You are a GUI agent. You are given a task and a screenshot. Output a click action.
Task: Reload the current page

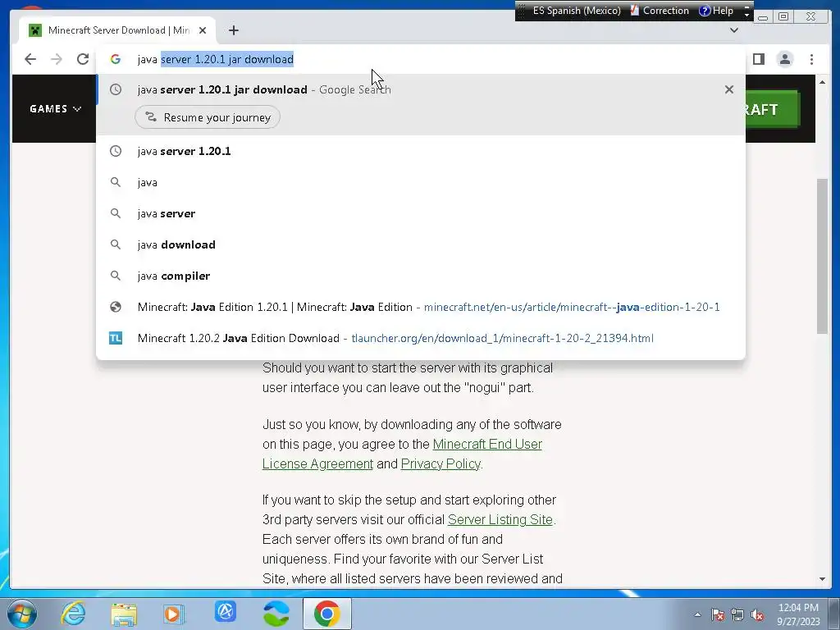point(83,59)
